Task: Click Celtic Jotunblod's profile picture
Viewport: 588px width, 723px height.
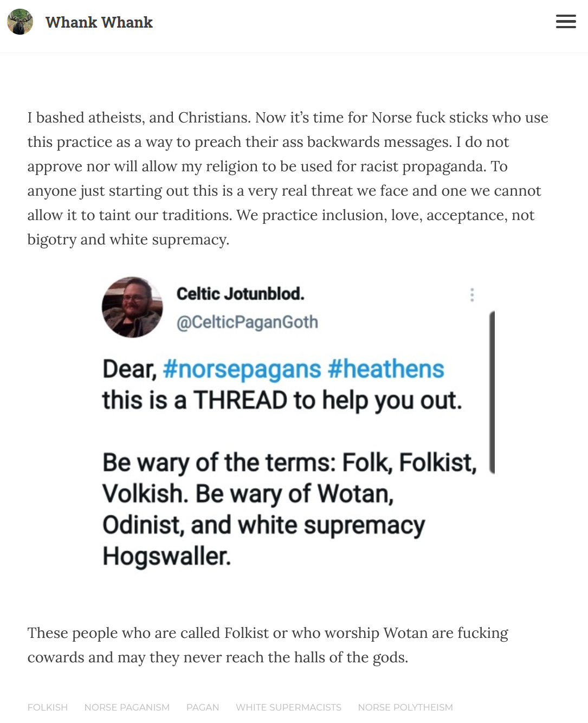Action: click(x=132, y=307)
